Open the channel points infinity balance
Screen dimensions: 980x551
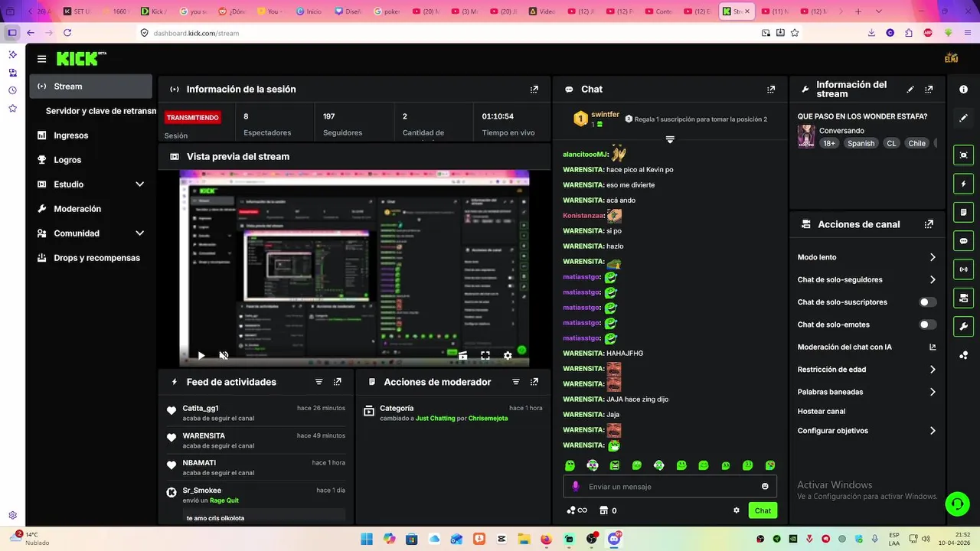(x=577, y=510)
